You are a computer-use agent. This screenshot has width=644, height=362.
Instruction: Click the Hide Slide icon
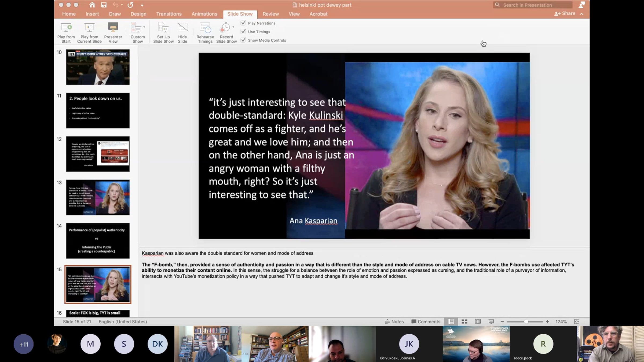click(x=182, y=28)
